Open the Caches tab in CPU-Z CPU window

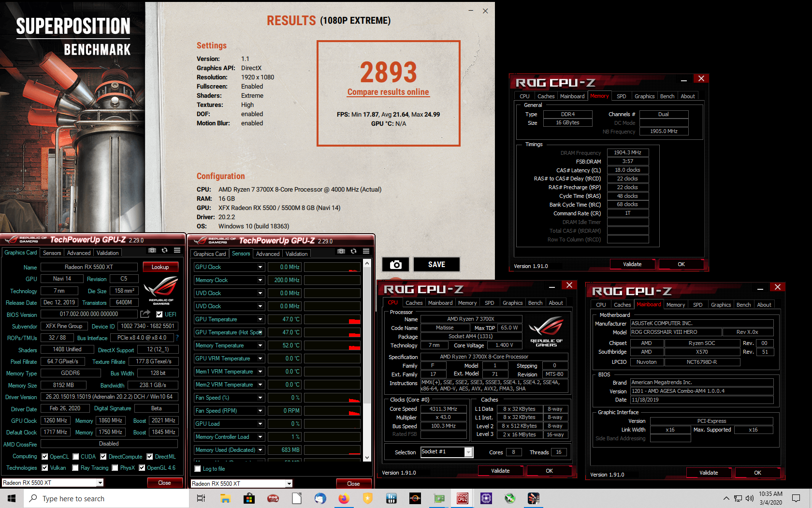coord(414,303)
